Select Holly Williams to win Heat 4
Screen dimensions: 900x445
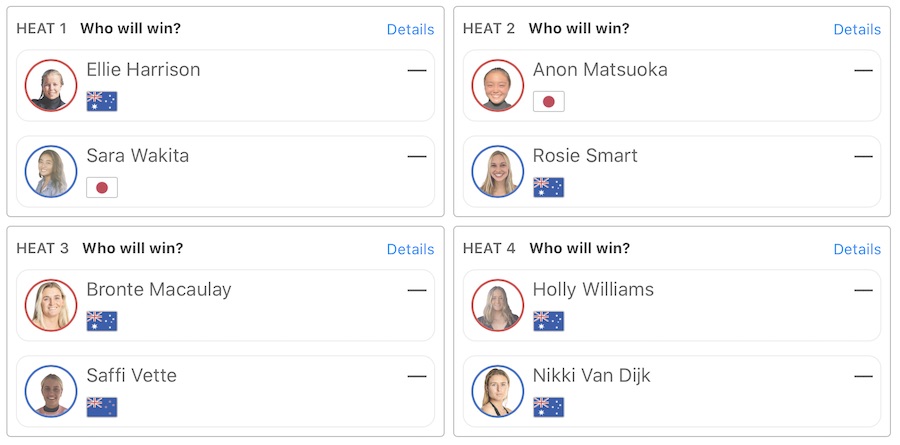(671, 305)
